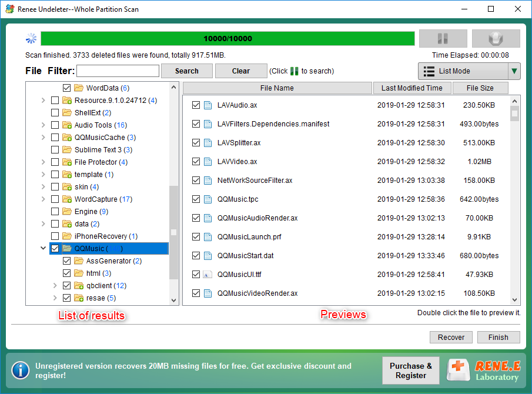The image size is (532, 394).
Task: Click the QQMusicUI.ttf font file icon
Action: 208,275
